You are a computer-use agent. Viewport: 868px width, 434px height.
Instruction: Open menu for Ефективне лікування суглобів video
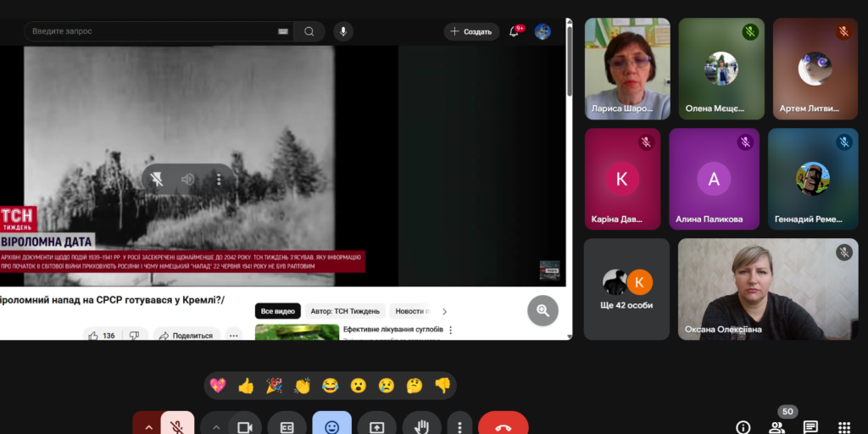[x=451, y=330]
